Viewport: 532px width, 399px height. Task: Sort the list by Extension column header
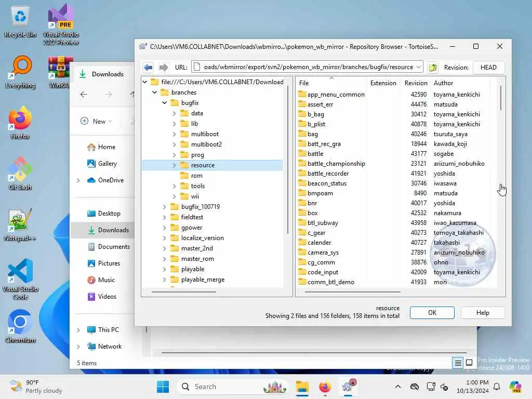click(383, 83)
